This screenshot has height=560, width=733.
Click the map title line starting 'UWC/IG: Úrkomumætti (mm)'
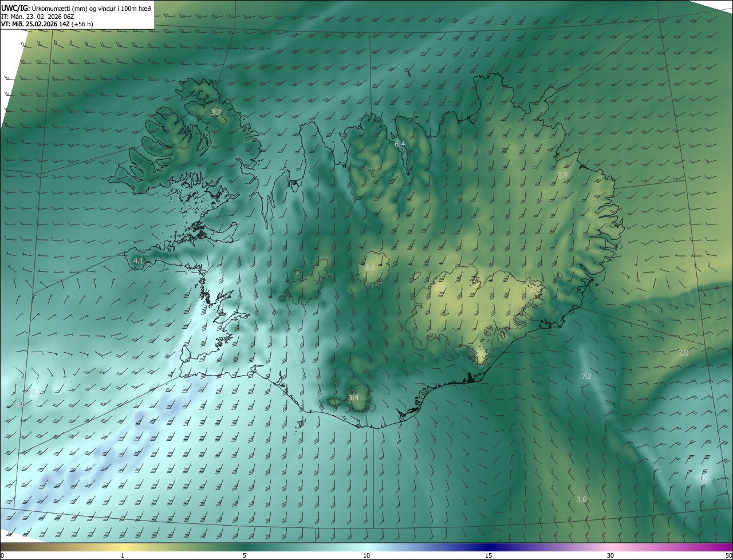[76, 7]
